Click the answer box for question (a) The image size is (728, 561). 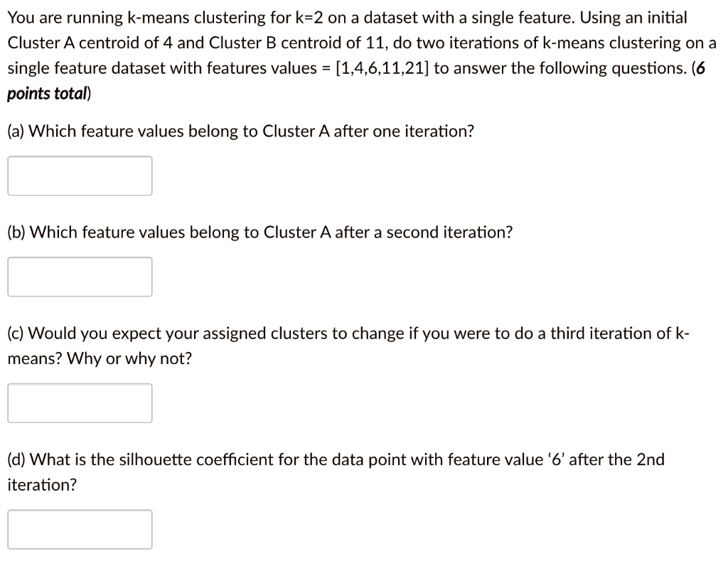[x=80, y=176]
